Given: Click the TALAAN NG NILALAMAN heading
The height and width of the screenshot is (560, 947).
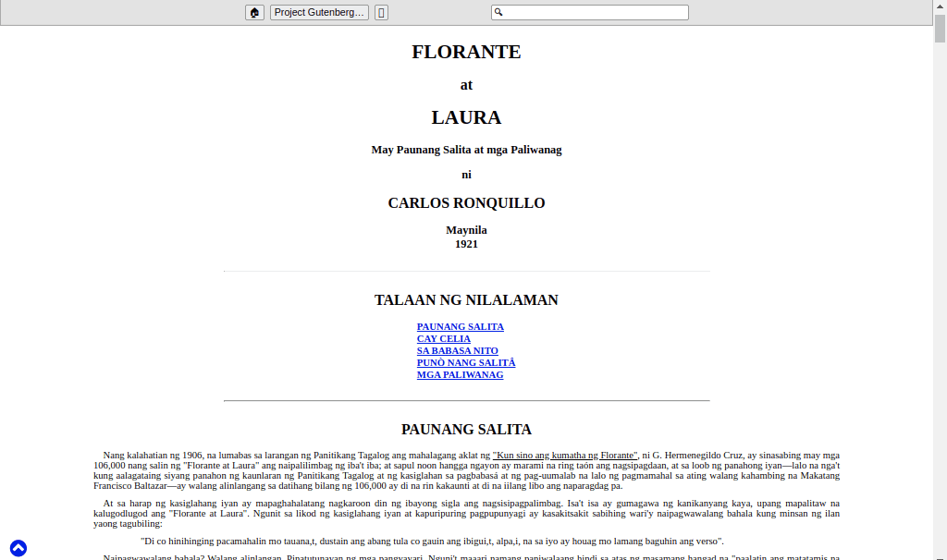Looking at the screenshot, I should point(466,300).
